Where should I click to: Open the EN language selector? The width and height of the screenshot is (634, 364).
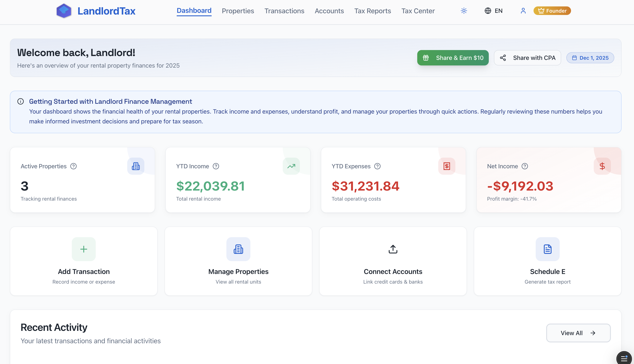(493, 11)
